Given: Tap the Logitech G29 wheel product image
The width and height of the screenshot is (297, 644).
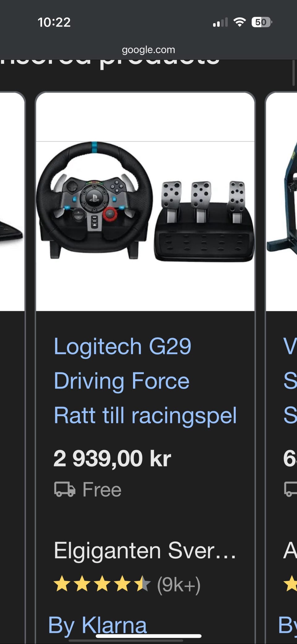Looking at the screenshot, I should (145, 202).
